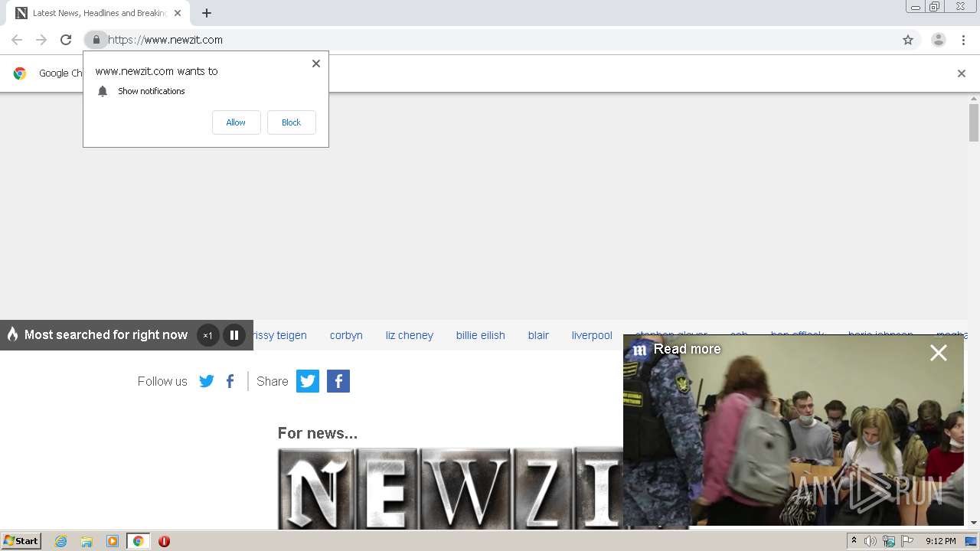
Task: Open the volume control in tray
Action: pyautogui.click(x=871, y=541)
